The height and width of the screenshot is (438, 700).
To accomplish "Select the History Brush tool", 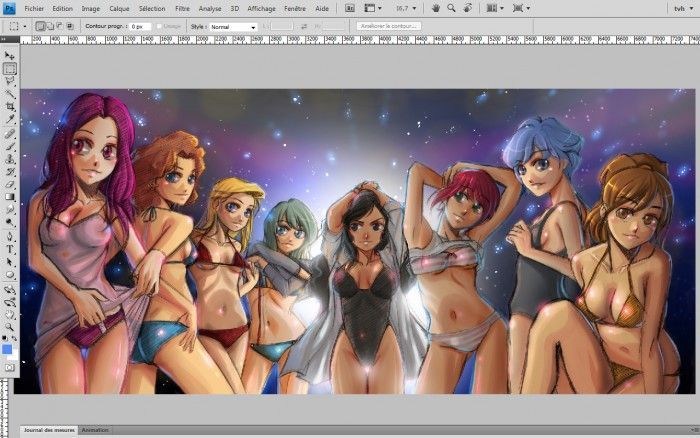I will 9,172.
